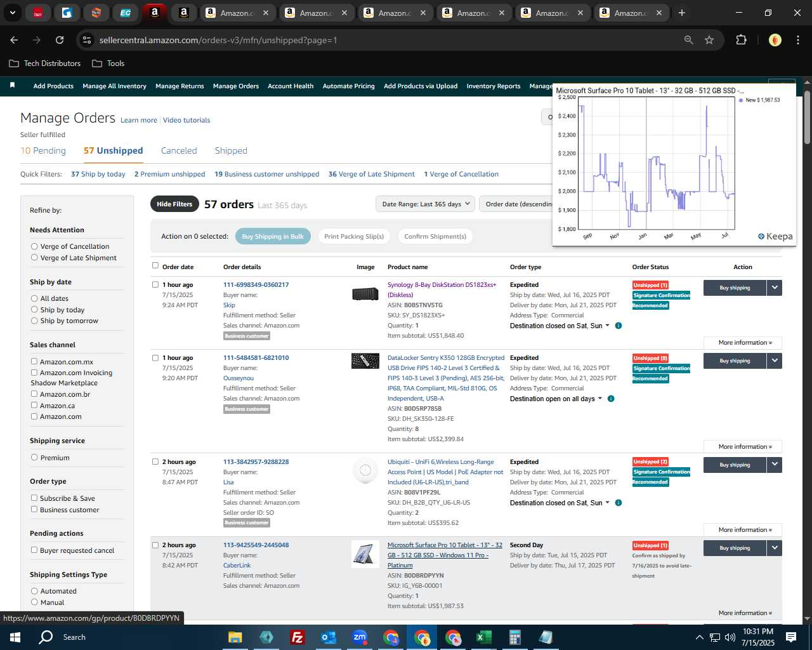This screenshot has width=812, height=650.
Task: Expand Destination open on all days details
Action: tap(556, 399)
